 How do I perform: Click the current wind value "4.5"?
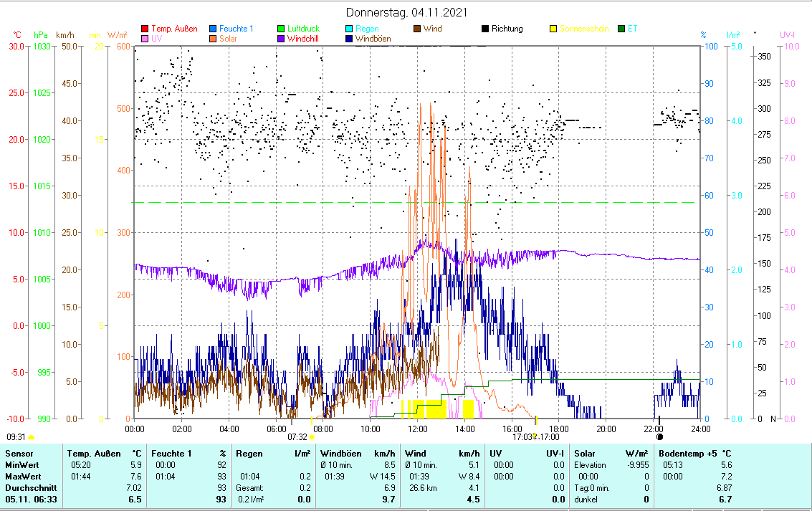473,499
